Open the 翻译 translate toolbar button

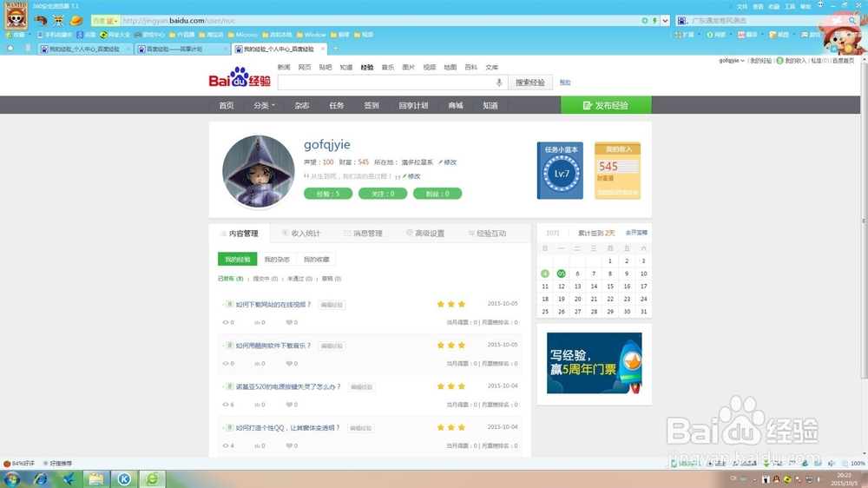pyautogui.click(x=747, y=35)
